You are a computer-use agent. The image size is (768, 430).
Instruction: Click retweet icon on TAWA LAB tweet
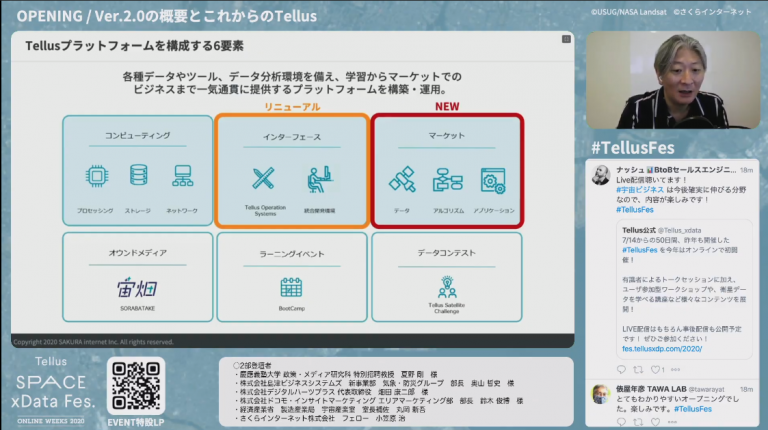pos(638,422)
